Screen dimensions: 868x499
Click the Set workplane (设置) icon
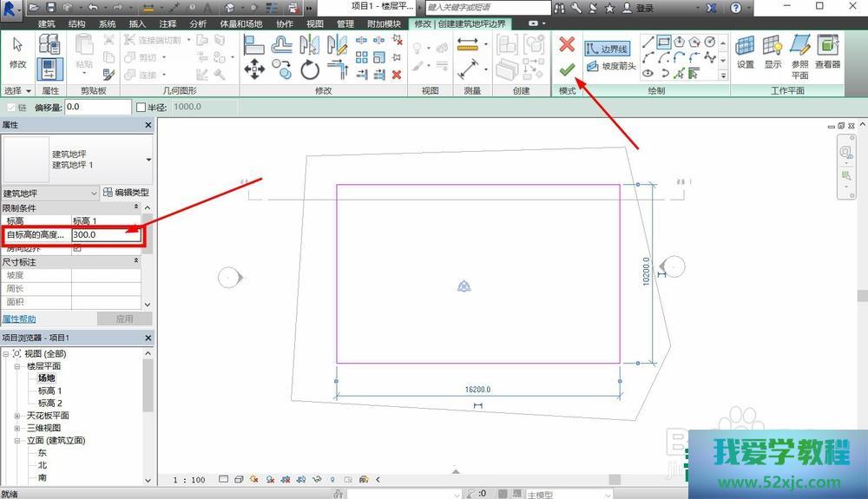tap(745, 52)
